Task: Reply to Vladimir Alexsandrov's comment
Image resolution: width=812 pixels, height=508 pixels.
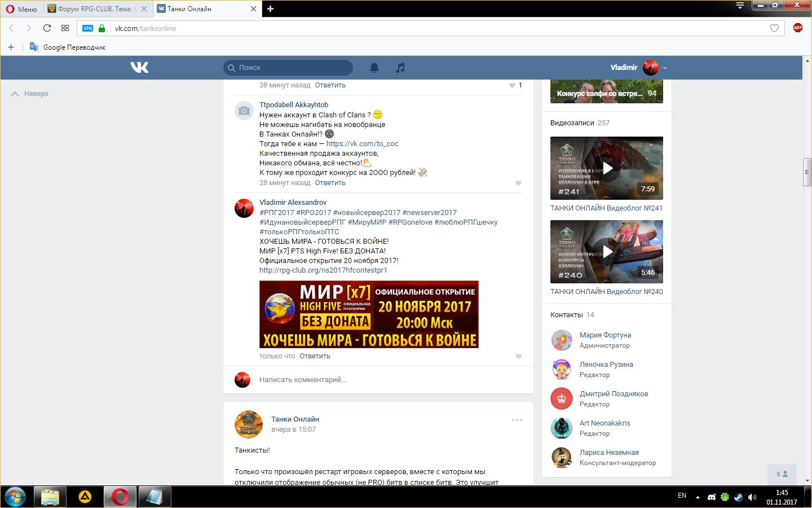Action: pyautogui.click(x=315, y=356)
